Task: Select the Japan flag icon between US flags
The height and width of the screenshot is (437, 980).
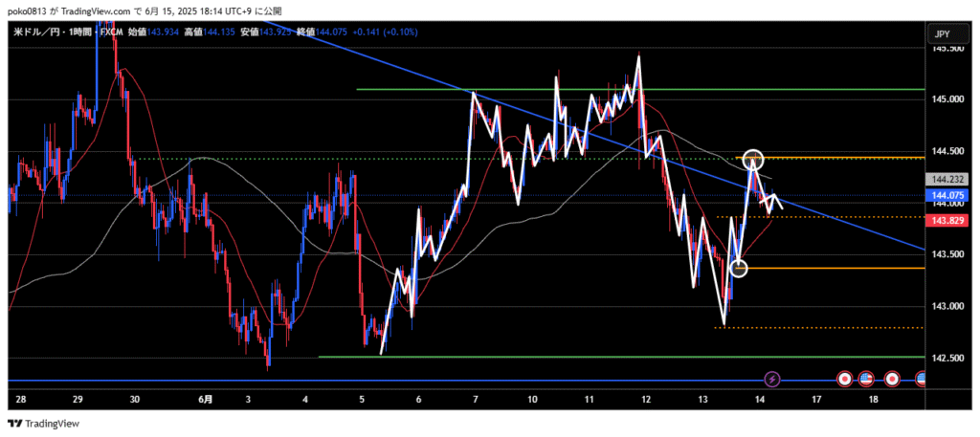Action: tap(893, 379)
